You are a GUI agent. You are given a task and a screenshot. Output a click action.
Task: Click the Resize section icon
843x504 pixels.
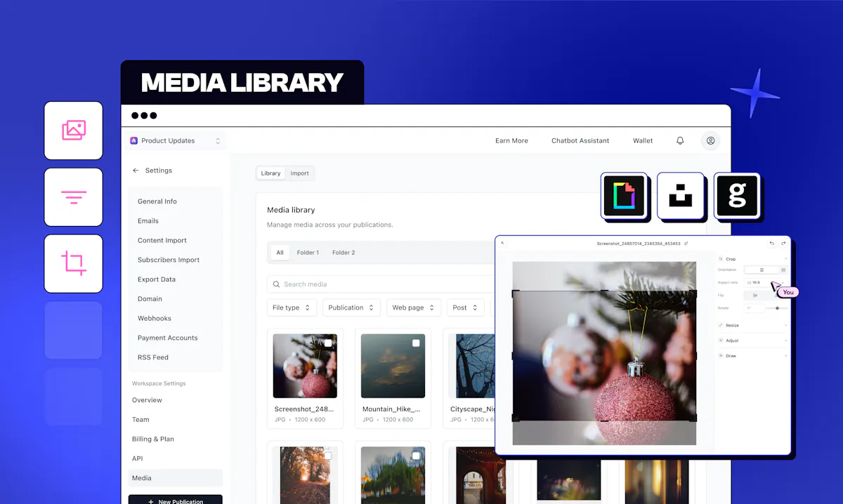pos(721,325)
